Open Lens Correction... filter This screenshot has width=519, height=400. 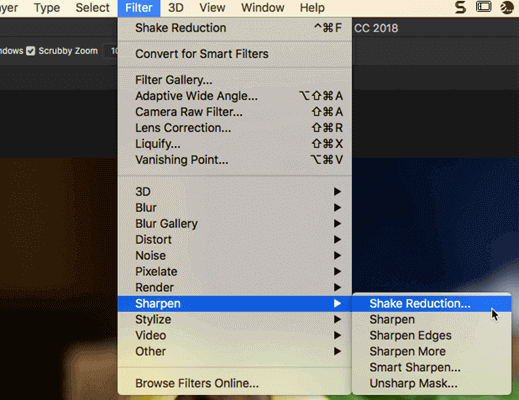point(235,128)
